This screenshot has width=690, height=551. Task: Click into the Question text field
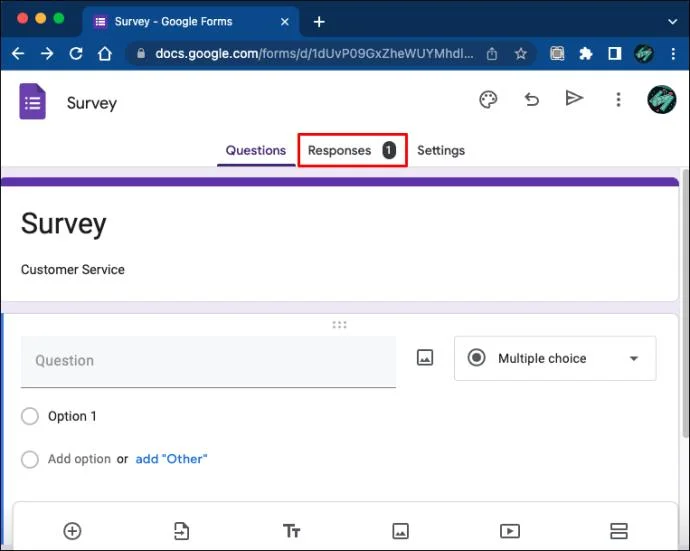point(208,362)
